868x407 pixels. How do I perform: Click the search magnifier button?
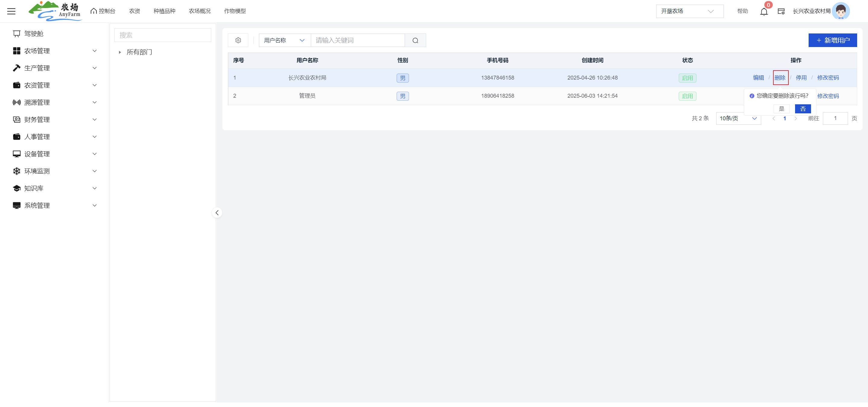pos(415,40)
